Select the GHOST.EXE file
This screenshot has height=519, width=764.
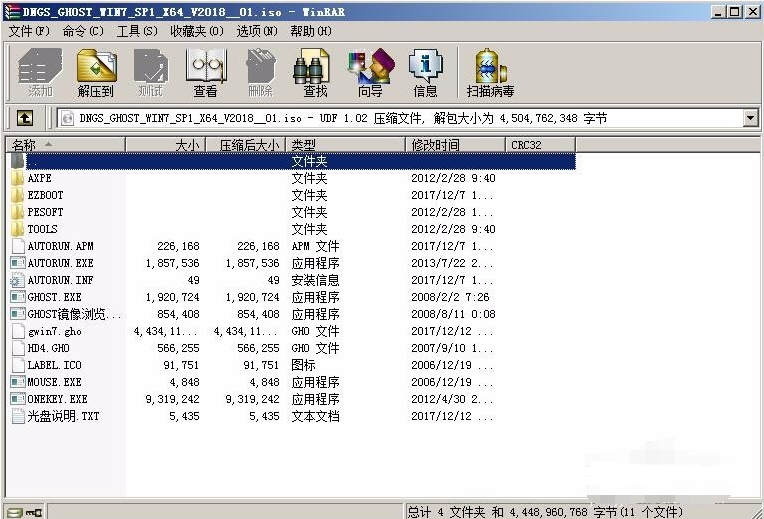coord(54,297)
